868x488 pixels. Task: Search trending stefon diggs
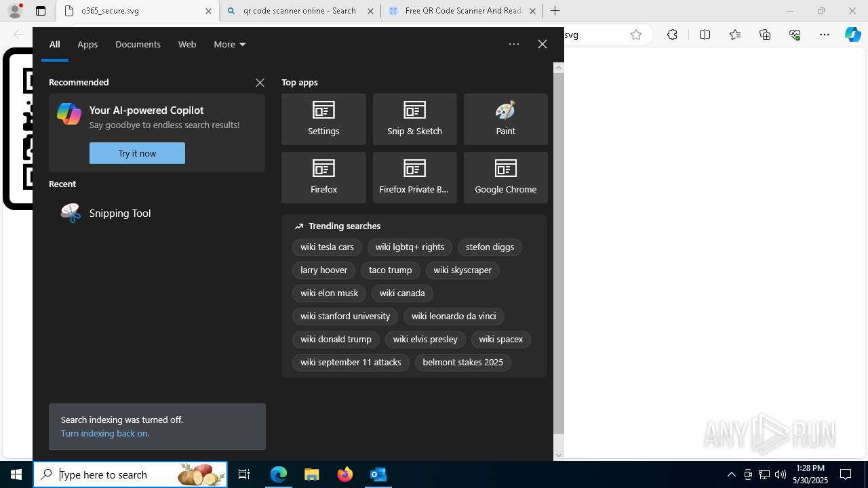[x=490, y=247]
